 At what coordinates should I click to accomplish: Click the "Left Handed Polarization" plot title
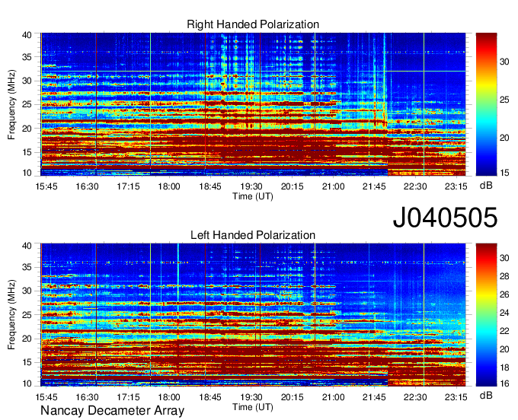click(253, 235)
